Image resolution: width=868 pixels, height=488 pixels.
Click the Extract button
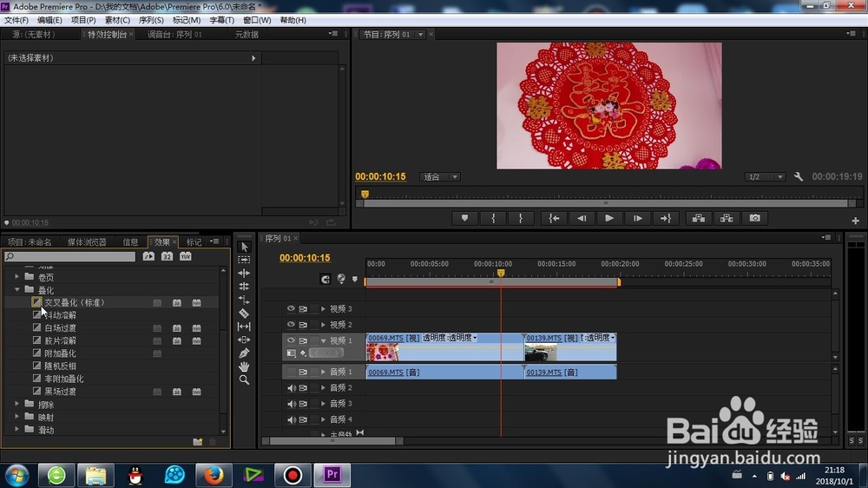[x=727, y=218]
